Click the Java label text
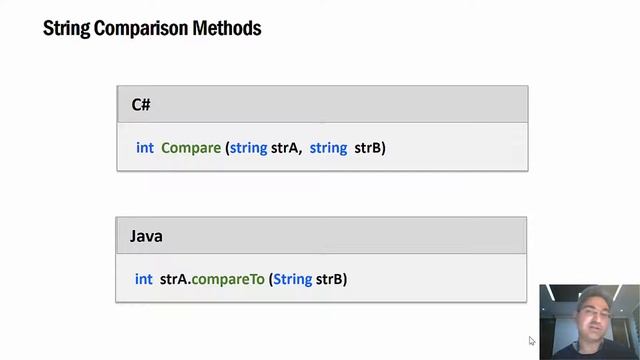The height and width of the screenshot is (360, 640). coord(146,236)
